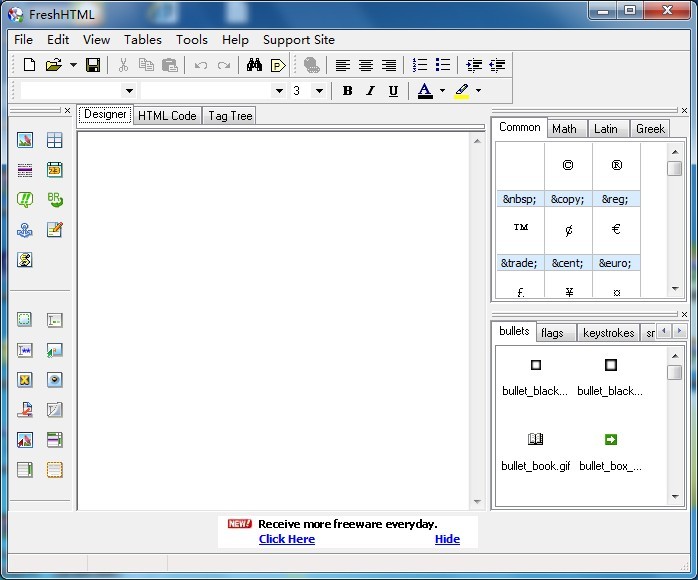Viewport: 698px width, 580px height.
Task: Follow the Click Here link
Action: [286, 539]
